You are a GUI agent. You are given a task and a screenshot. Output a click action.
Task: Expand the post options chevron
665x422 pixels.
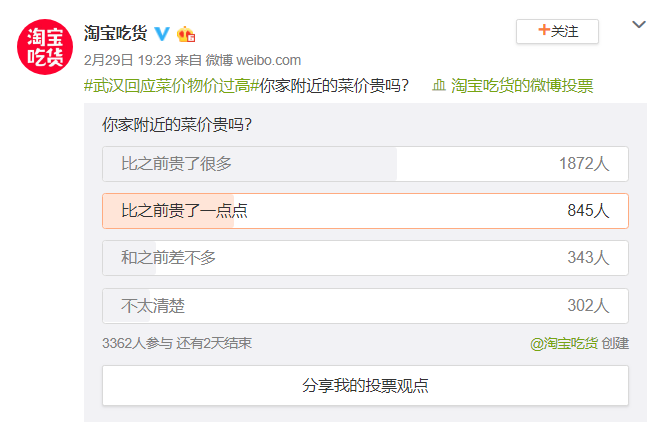pyautogui.click(x=639, y=25)
